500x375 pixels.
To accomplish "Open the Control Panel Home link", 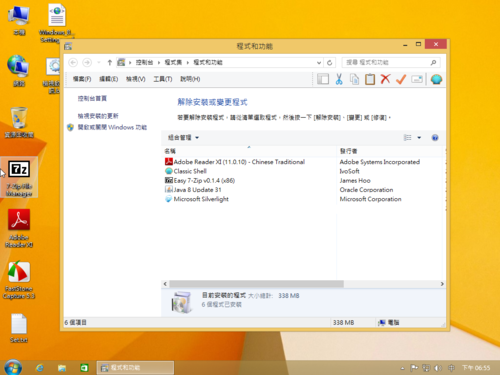I will (92, 98).
